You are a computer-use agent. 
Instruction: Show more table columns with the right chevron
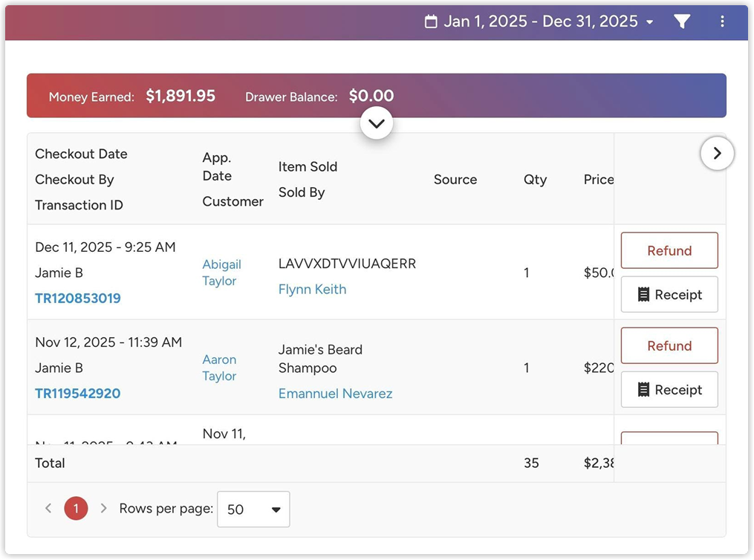717,153
